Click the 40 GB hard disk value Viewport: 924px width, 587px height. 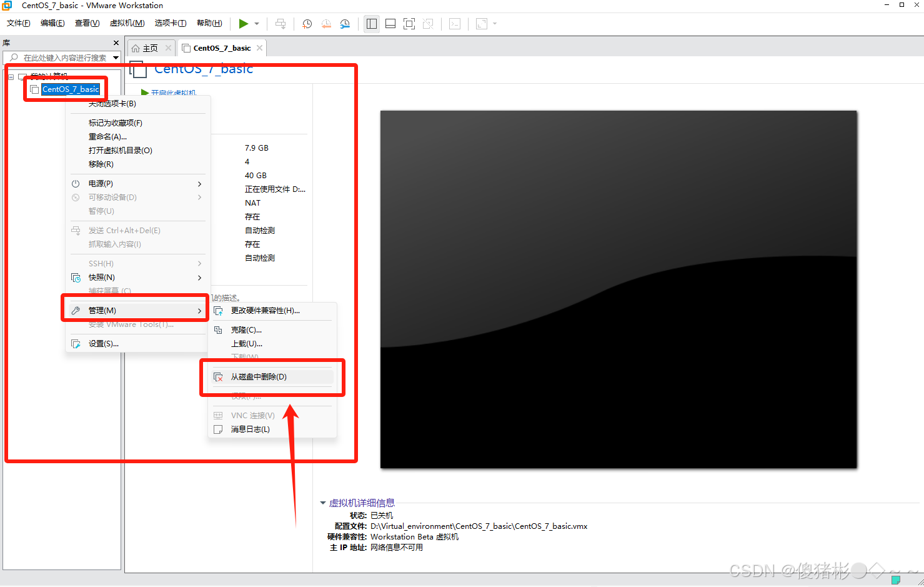point(256,176)
